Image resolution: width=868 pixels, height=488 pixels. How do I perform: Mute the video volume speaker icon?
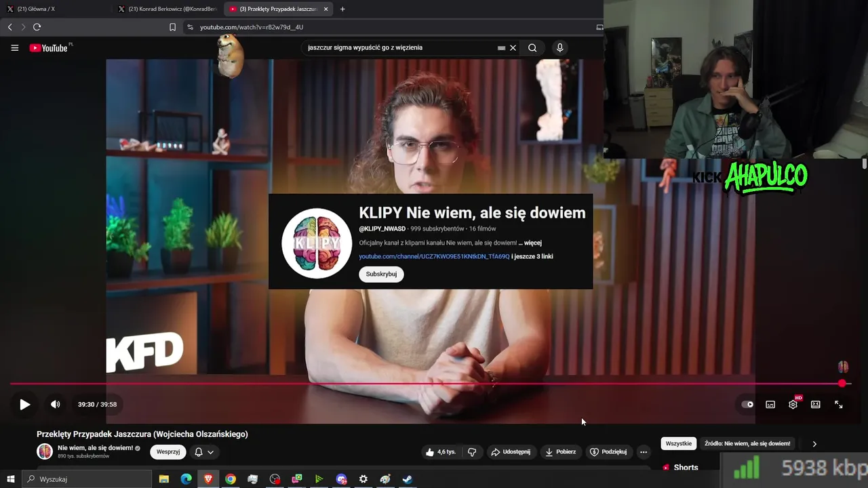[56, 405]
